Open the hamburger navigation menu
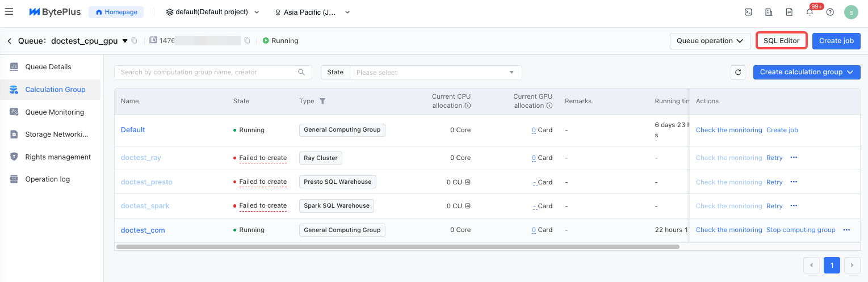Image resolution: width=868 pixels, height=282 pixels. point(9,12)
